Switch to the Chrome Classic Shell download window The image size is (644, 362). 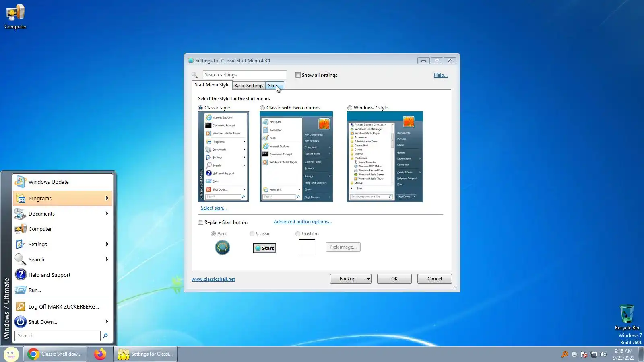(x=55, y=354)
